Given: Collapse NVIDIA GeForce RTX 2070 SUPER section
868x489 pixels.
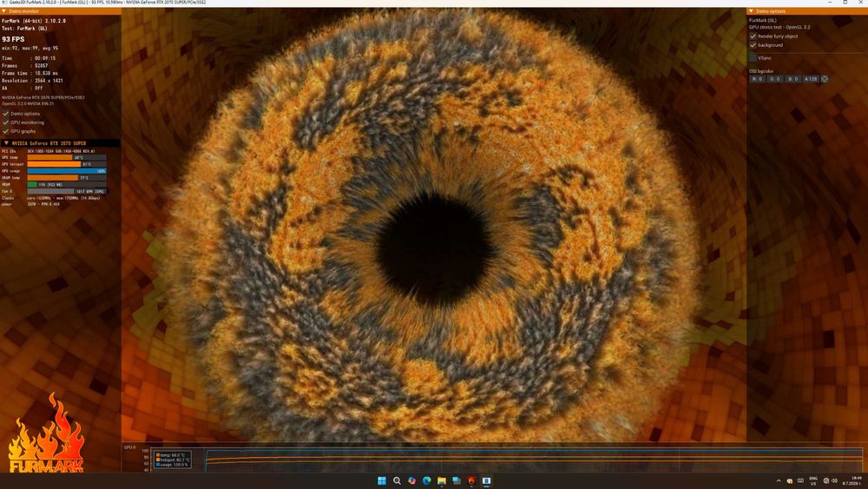Looking at the screenshot, I should pos(6,143).
